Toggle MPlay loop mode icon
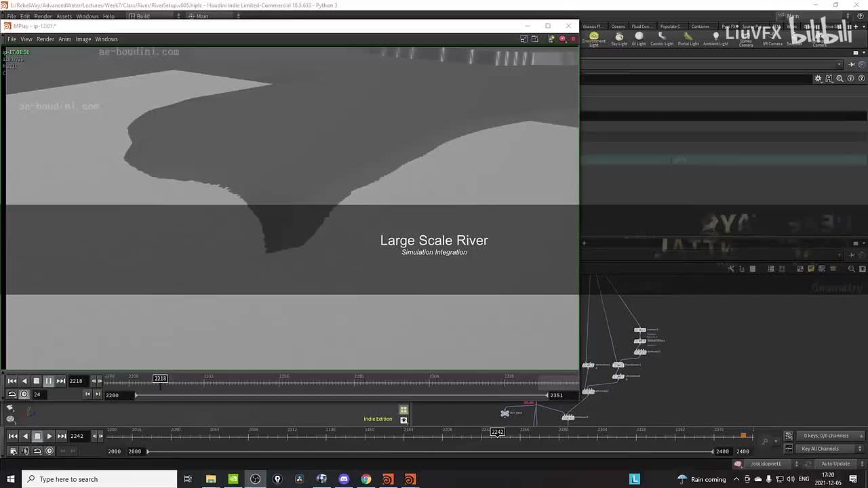 click(x=12, y=394)
